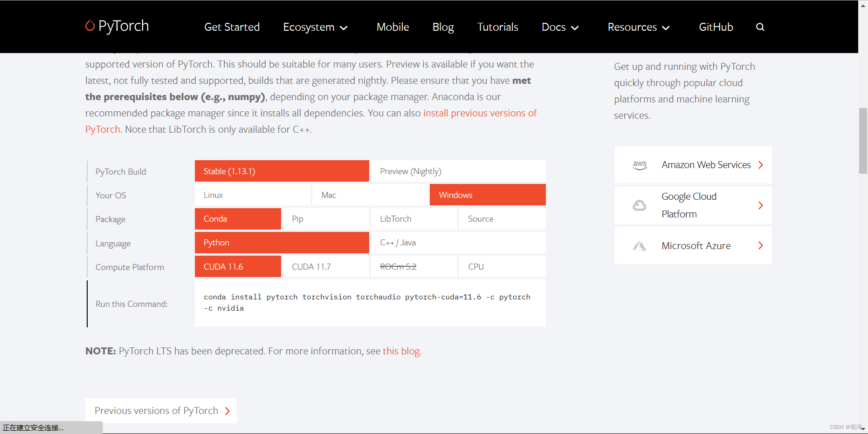Image resolution: width=868 pixels, height=434 pixels.
Task: Click the vertical scrollbar thumb
Action: coord(863,141)
